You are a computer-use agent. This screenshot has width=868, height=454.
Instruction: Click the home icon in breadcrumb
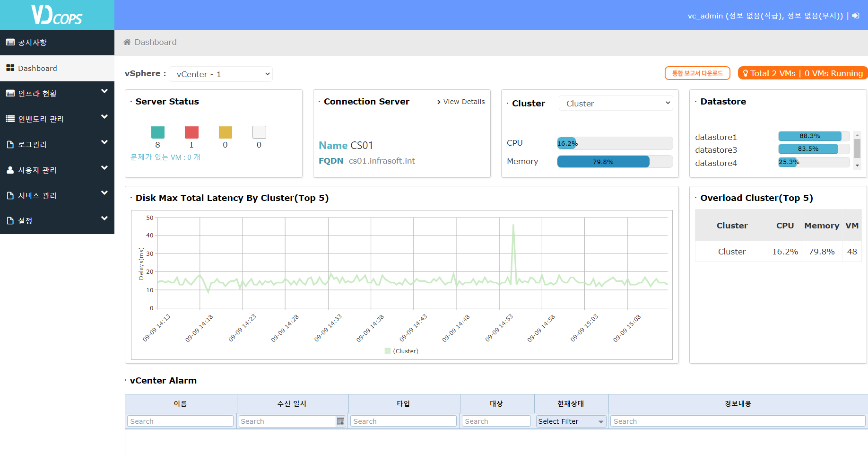click(x=127, y=42)
